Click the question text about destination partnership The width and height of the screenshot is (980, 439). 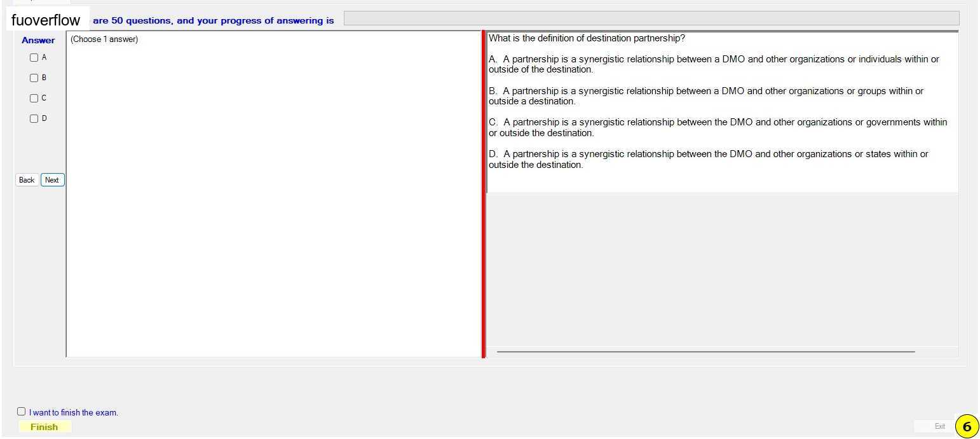pos(587,38)
